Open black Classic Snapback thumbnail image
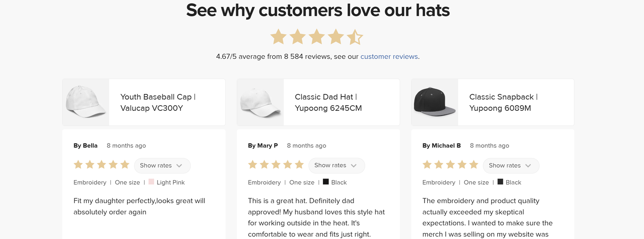Screen dimensions: 644x239 [x=434, y=102]
